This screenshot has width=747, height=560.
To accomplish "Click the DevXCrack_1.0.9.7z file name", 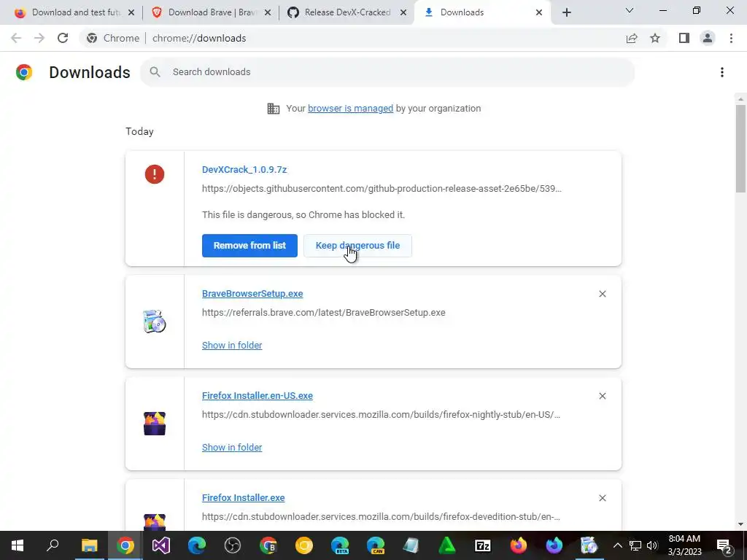I will coord(244,169).
